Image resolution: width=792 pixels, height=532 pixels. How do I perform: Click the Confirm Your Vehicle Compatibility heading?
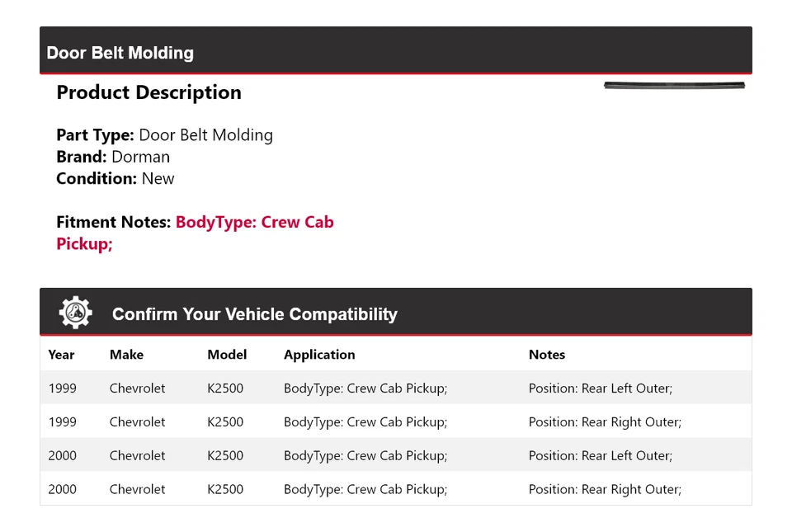pos(254,314)
